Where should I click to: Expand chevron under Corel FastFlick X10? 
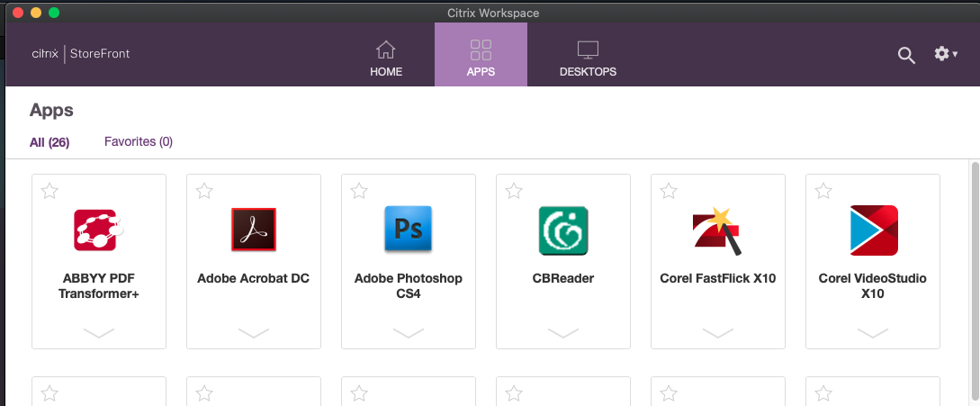point(718,333)
